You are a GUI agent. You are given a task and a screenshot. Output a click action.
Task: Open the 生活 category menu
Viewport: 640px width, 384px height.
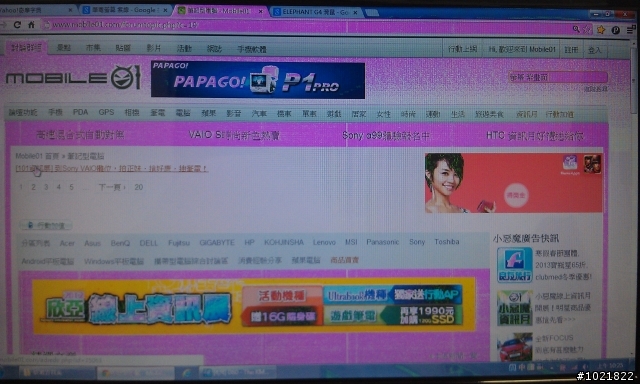[x=458, y=114]
